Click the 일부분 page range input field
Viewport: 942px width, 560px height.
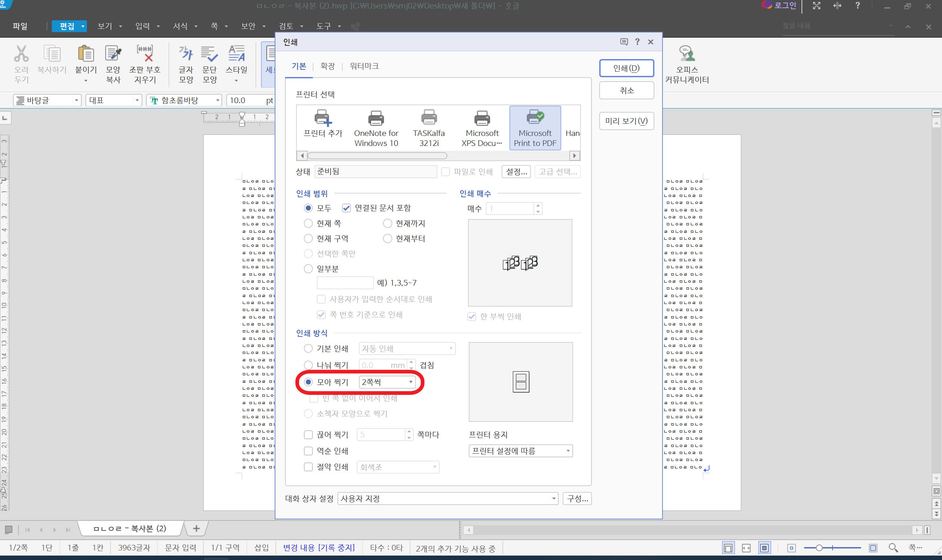(x=345, y=283)
